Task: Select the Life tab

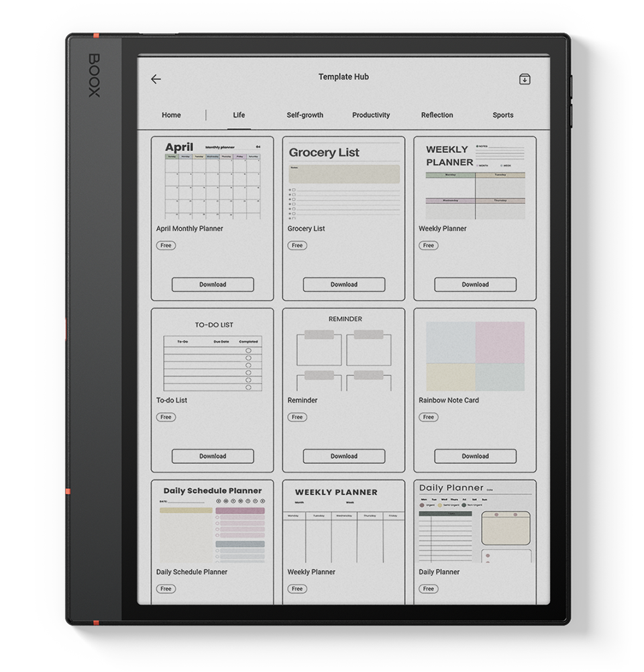Action: pyautogui.click(x=239, y=115)
